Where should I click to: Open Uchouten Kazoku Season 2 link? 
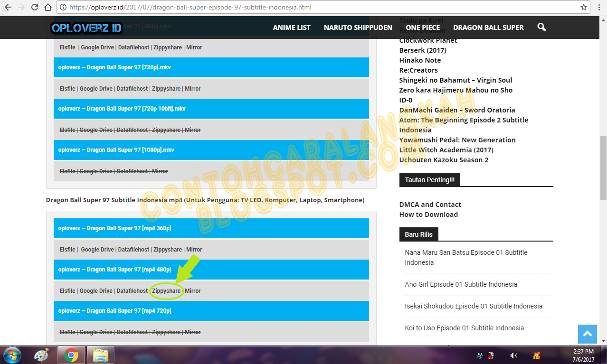[444, 160]
